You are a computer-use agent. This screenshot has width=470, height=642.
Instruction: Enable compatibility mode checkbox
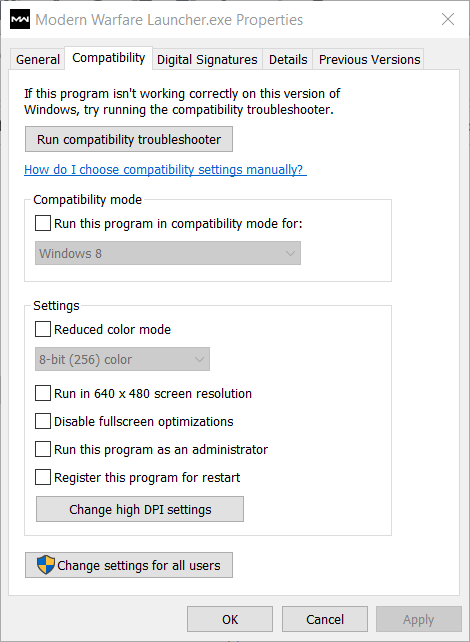(x=43, y=224)
